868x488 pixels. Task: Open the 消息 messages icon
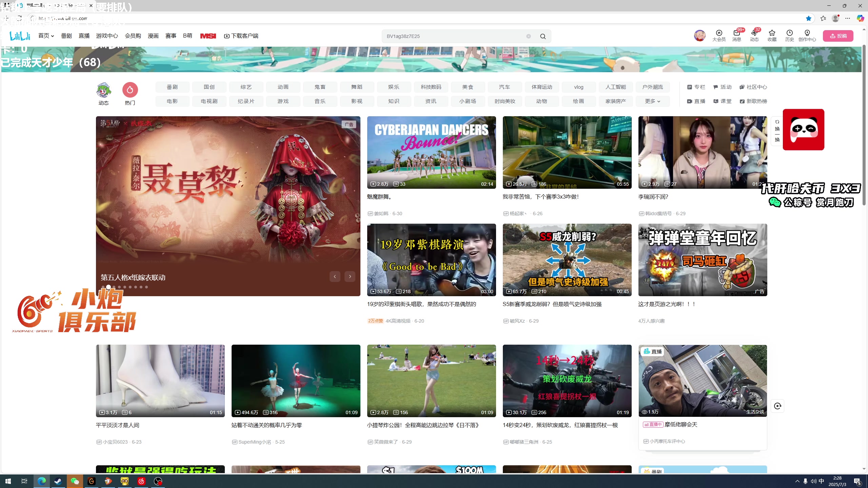point(736,36)
